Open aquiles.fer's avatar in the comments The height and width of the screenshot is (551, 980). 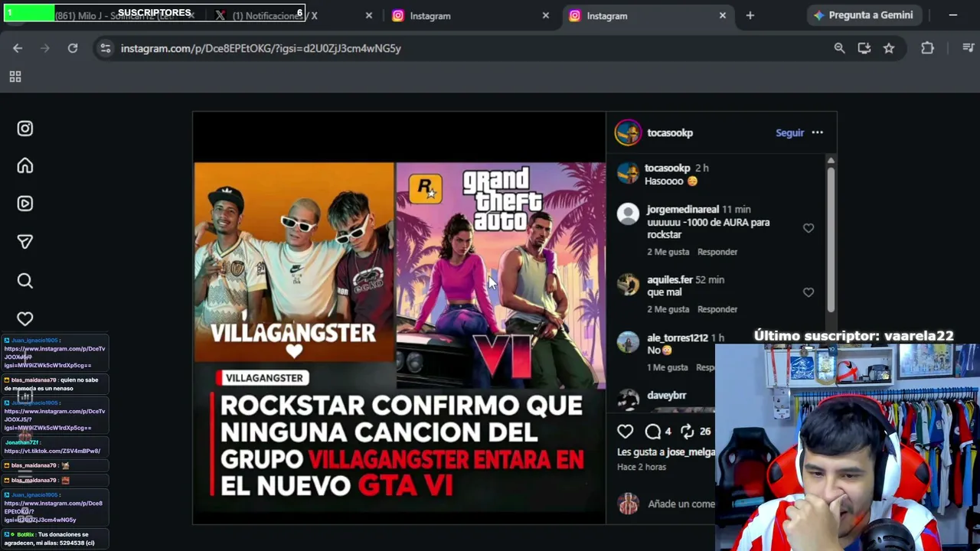[x=628, y=285]
